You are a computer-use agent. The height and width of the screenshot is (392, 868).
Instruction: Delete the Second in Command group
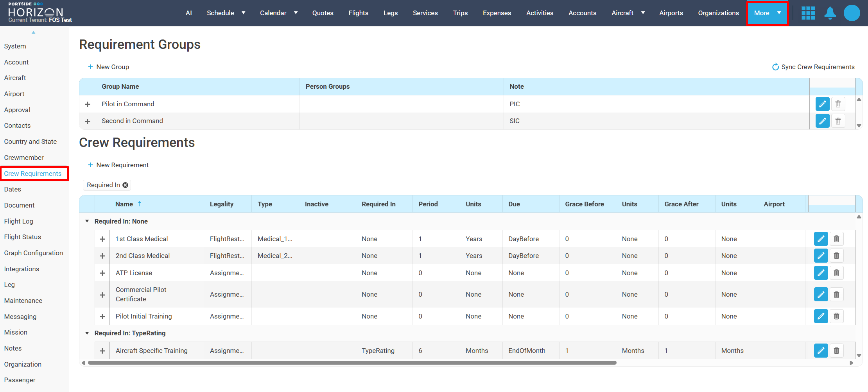click(x=838, y=121)
